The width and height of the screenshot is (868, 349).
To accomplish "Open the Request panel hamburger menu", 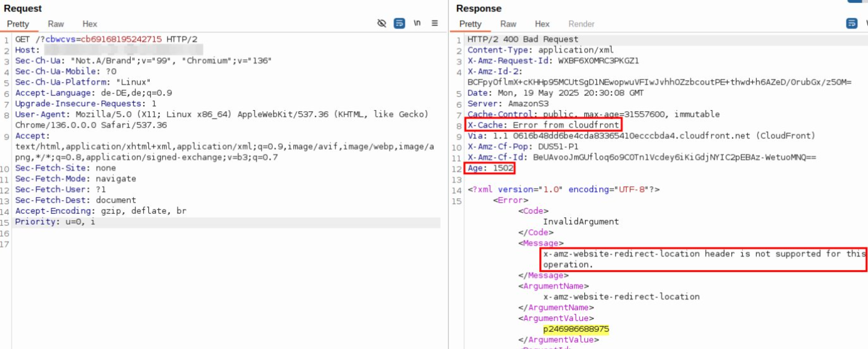I will click(x=435, y=23).
